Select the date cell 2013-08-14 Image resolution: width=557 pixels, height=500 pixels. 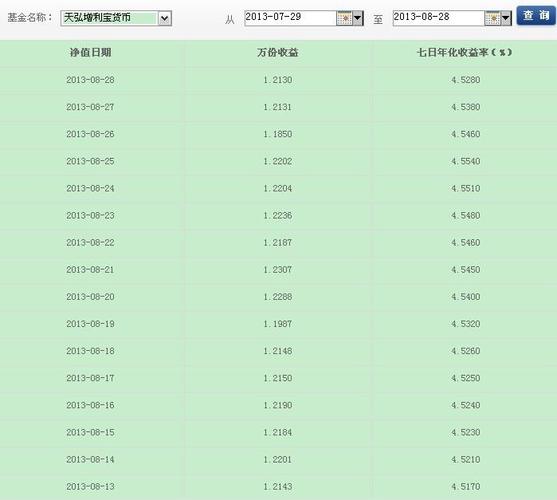coord(90,459)
